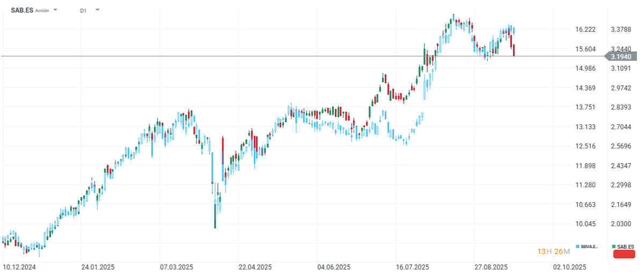Click the 3.1940 current price tag

pyautogui.click(x=621, y=56)
